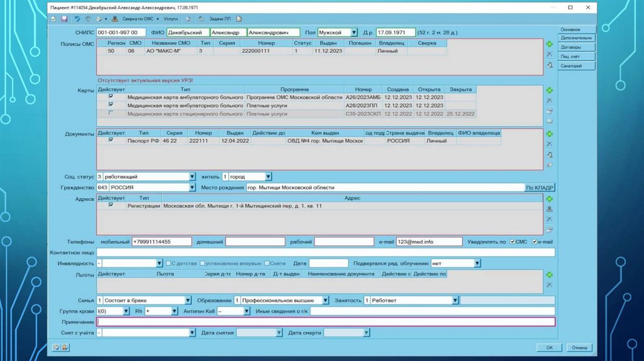
Task: Click green plus next to addresses table
Action: pyautogui.click(x=549, y=199)
